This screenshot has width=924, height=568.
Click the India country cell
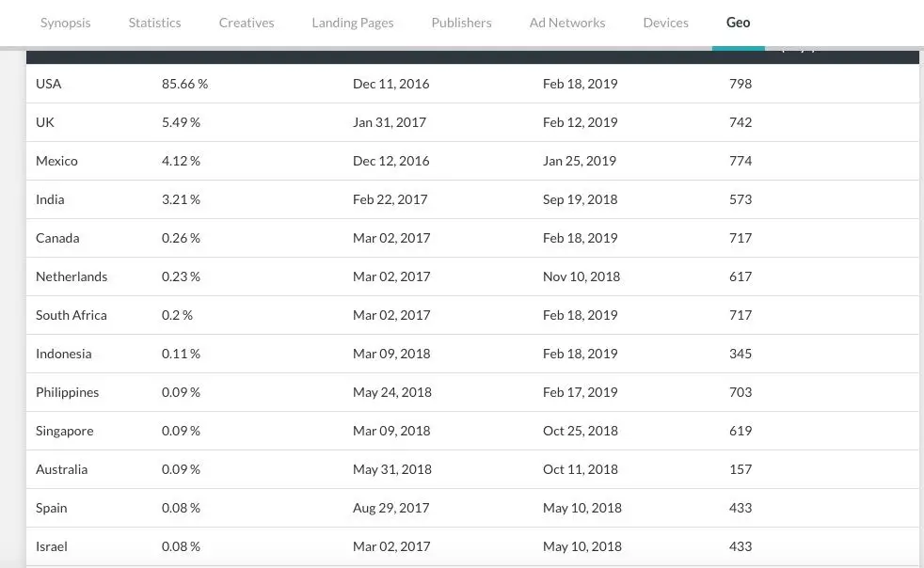tap(50, 199)
